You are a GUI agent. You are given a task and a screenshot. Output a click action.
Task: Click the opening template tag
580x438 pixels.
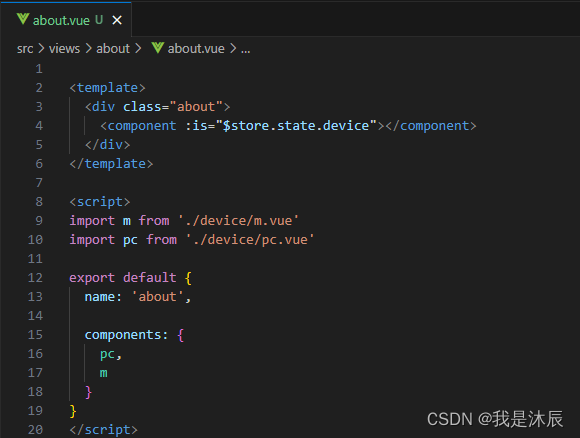(107, 88)
